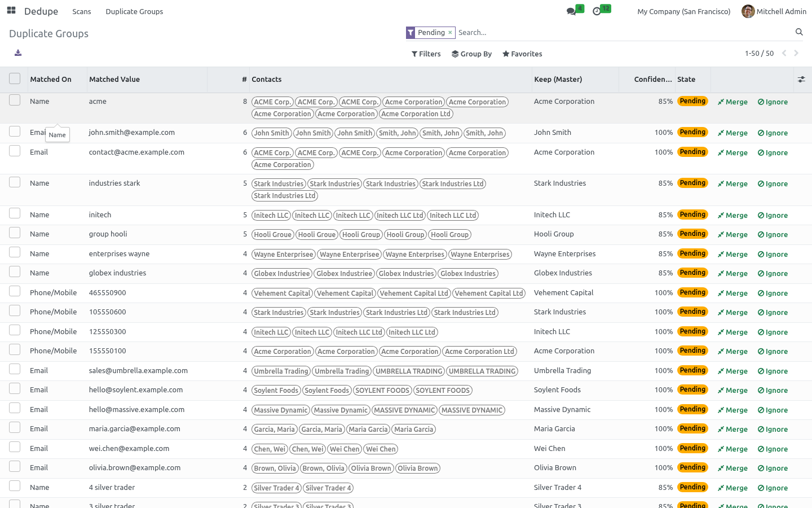
Task: Merge the initech name group
Action: pyautogui.click(x=732, y=216)
